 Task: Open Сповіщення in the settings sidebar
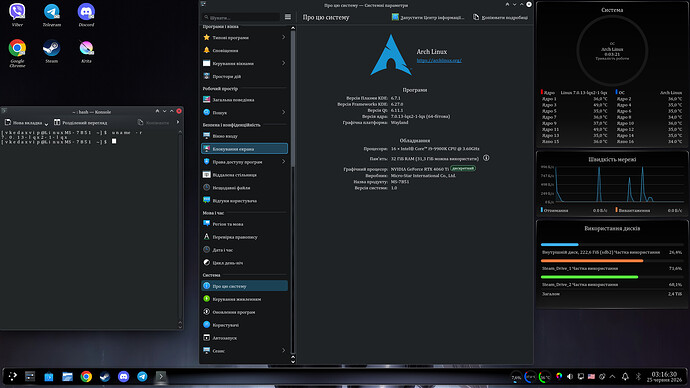click(245, 51)
